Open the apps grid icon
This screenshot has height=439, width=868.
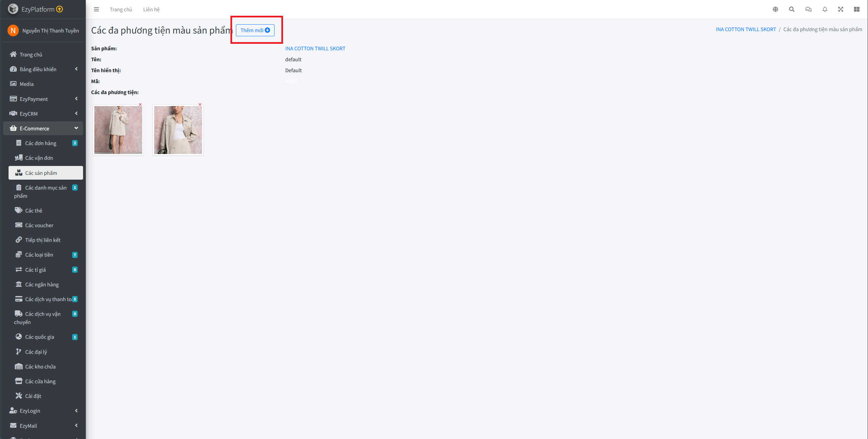tap(857, 9)
